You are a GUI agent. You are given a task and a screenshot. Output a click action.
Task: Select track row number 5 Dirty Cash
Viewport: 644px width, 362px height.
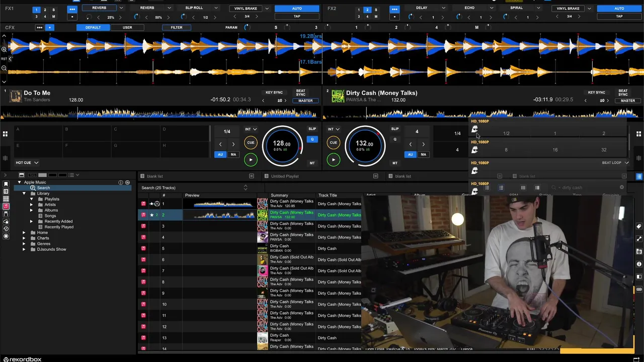click(251, 248)
